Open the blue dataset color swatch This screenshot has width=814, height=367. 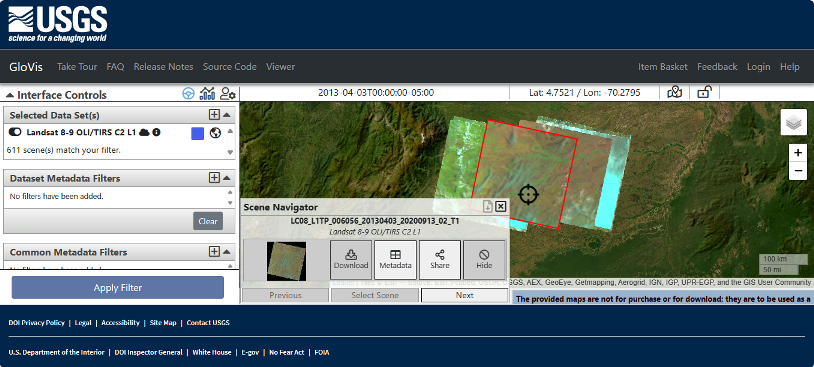(x=197, y=133)
